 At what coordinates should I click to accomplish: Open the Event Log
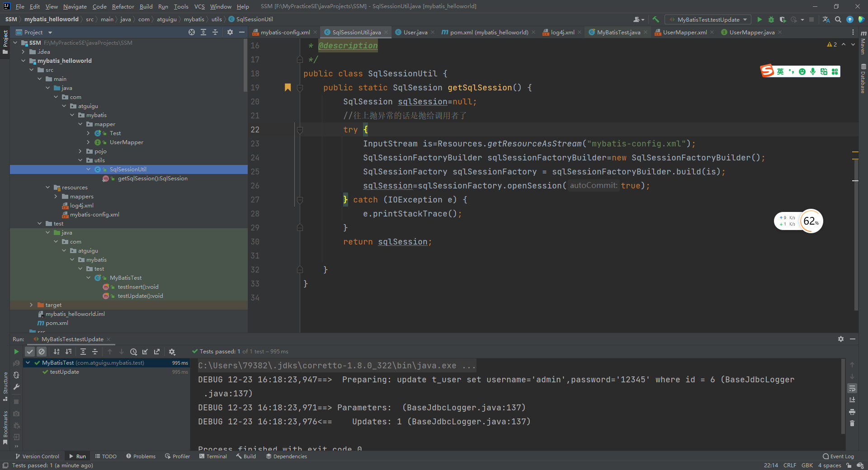coord(838,456)
